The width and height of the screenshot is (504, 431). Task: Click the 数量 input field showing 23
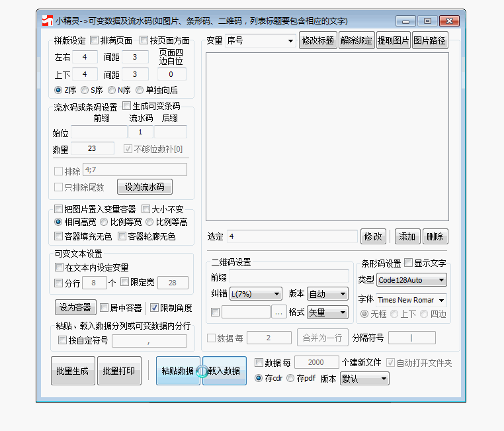point(93,148)
